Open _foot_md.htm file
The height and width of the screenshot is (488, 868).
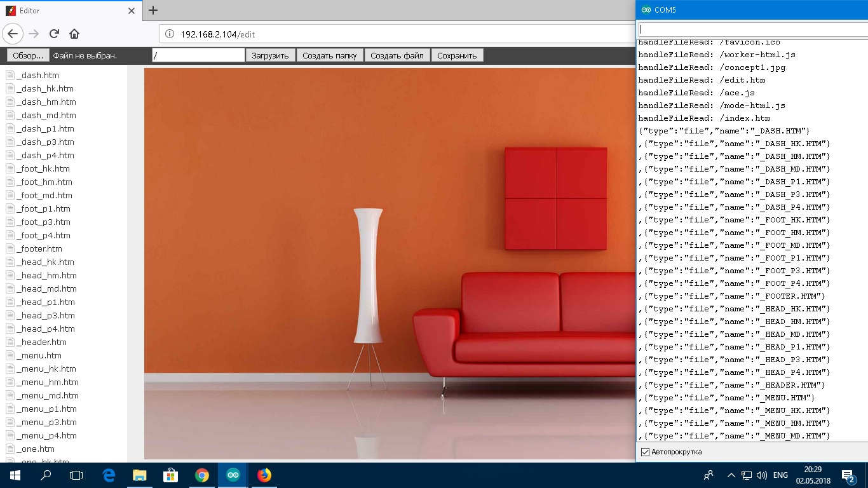pos(44,195)
